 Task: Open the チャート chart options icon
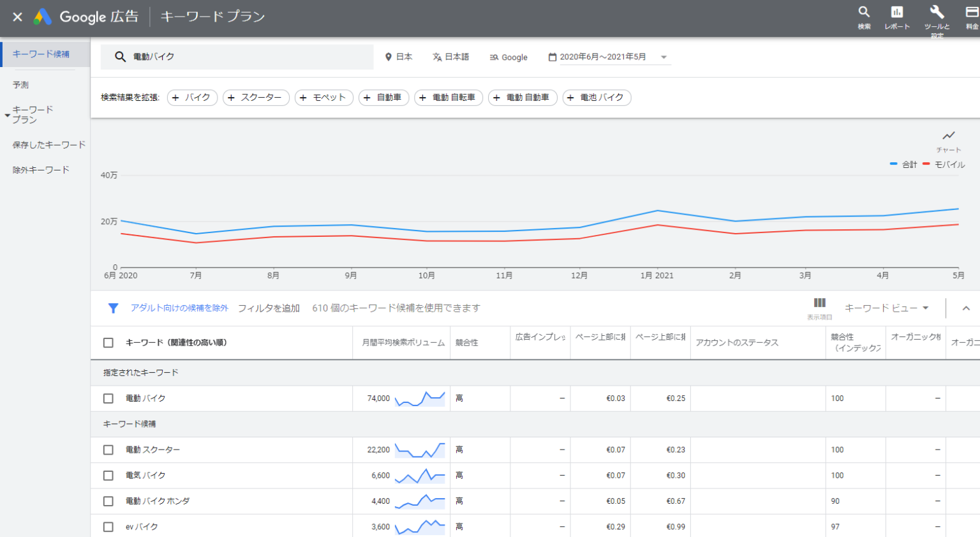(x=949, y=140)
